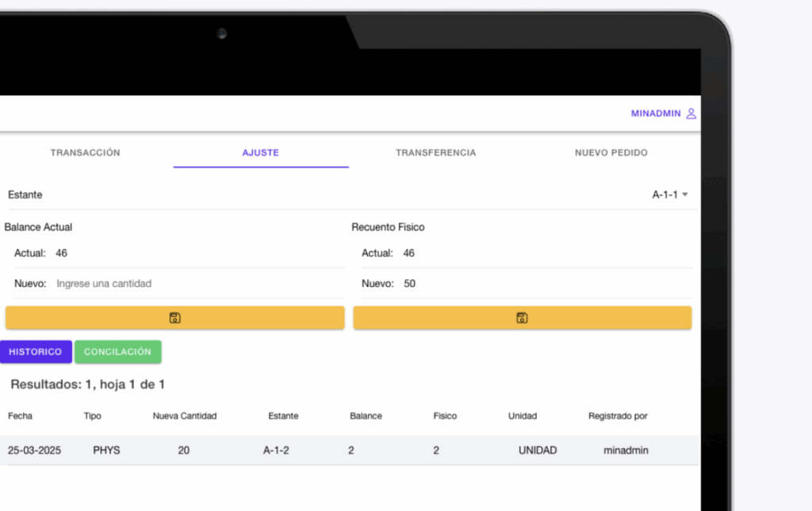Click the Recuento Fisico current value 46
This screenshot has width=812, height=511.
pos(409,253)
